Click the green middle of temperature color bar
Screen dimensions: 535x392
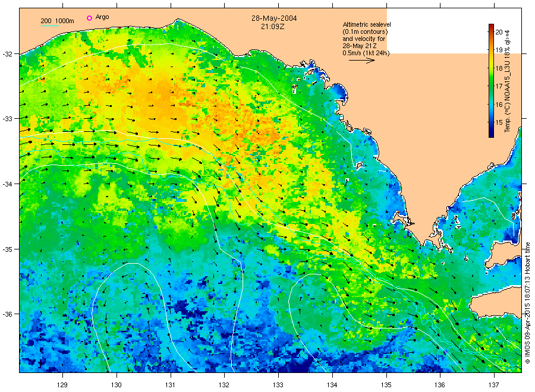tap(491, 81)
